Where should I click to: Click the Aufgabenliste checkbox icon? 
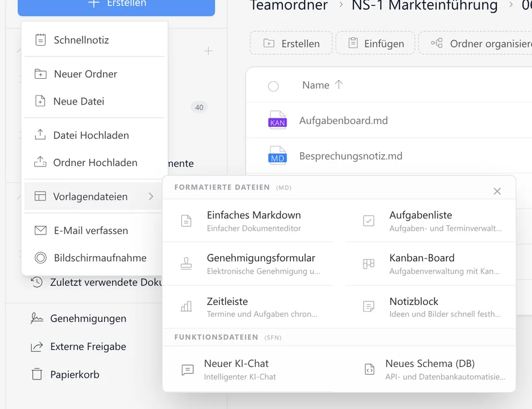pos(368,221)
